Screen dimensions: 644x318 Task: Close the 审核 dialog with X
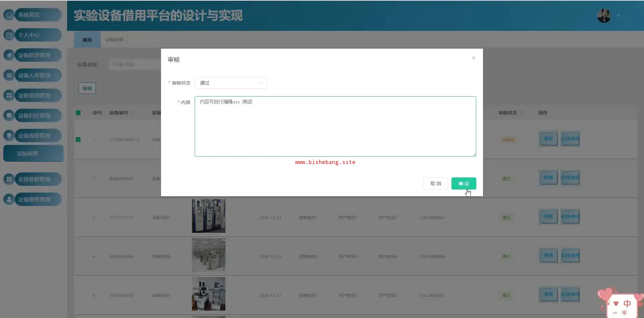(473, 58)
